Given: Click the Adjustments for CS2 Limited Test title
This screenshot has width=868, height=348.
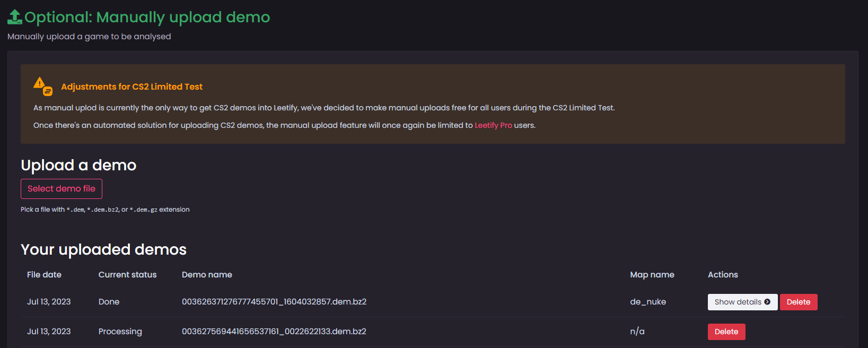Looking at the screenshot, I should 133,86.
